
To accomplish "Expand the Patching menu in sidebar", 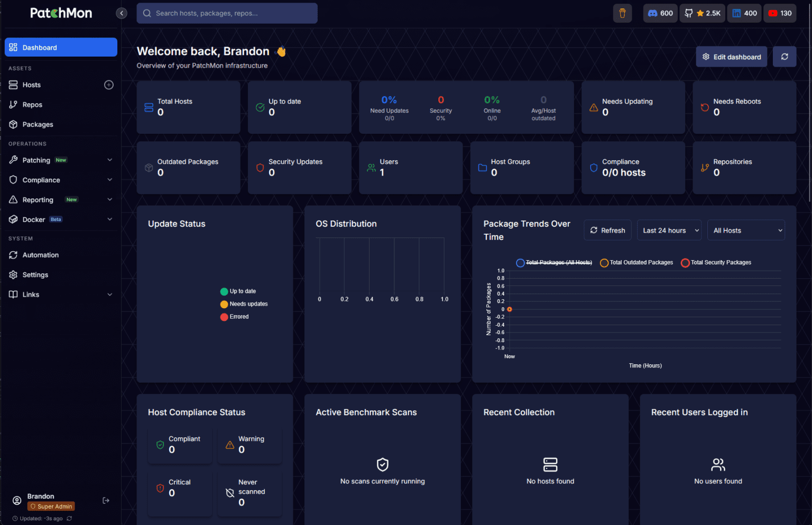I will pos(61,160).
